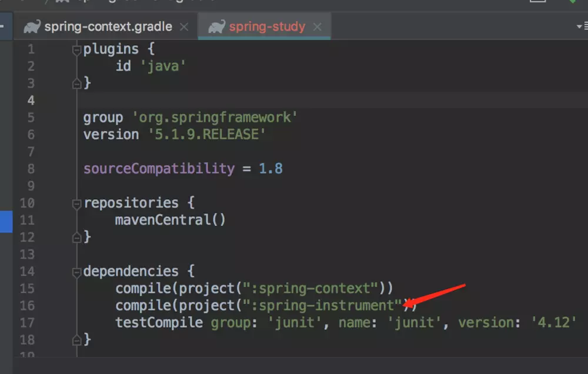Click fold end marker at line 12
Viewport: 588px width, 374px height.
76,238
